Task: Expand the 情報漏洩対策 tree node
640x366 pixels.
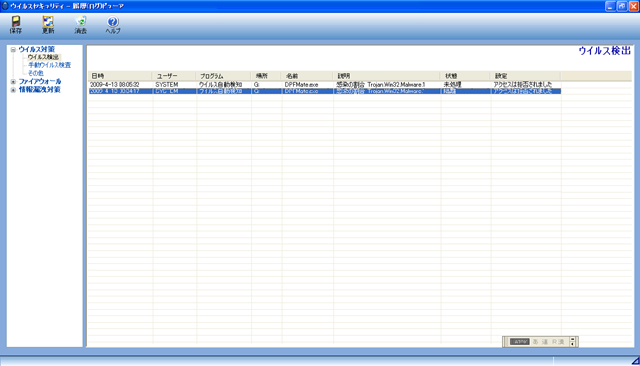Action: [13, 90]
